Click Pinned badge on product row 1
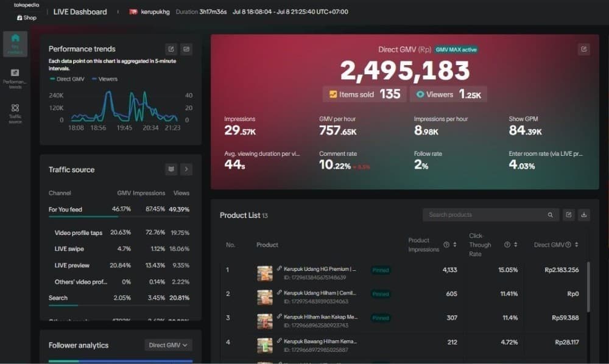609x364 pixels. coord(381,270)
